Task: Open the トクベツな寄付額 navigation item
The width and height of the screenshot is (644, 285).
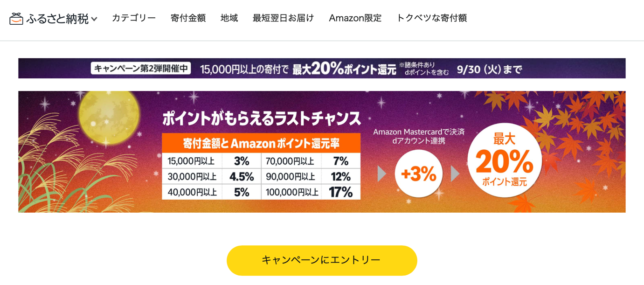Action: coord(431,18)
